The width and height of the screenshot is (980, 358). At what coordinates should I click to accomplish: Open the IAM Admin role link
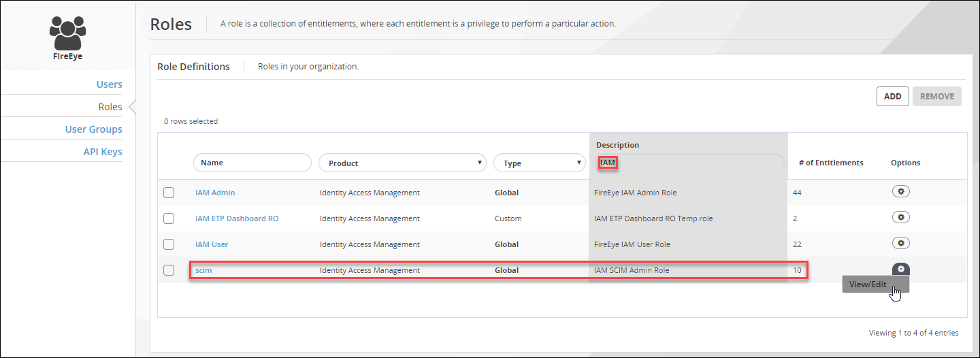215,193
